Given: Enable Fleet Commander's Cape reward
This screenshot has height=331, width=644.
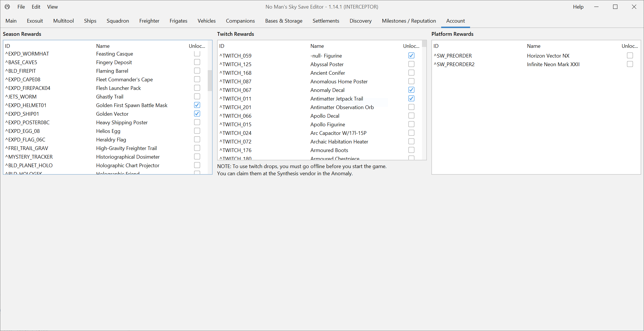Looking at the screenshot, I should pos(197,79).
